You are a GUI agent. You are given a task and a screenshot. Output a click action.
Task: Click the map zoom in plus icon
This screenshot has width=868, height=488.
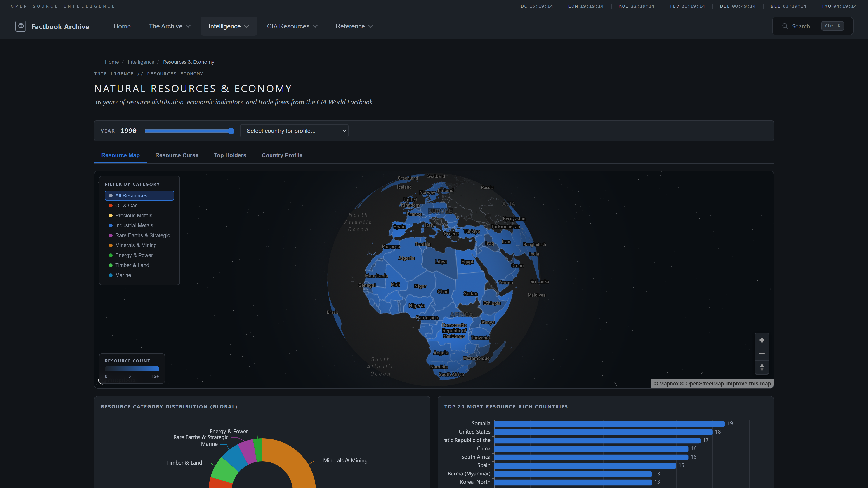tap(762, 340)
